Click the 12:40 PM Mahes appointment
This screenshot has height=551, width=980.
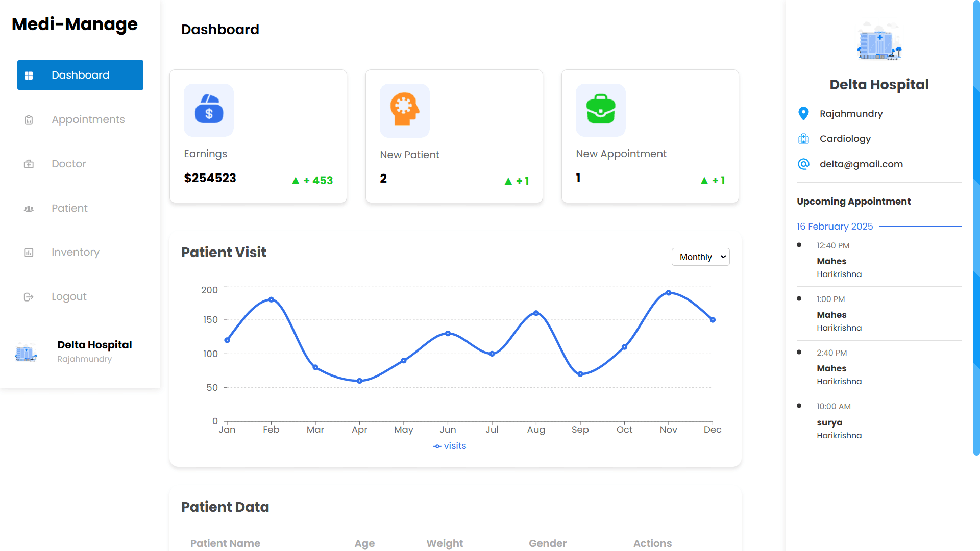[879, 260]
